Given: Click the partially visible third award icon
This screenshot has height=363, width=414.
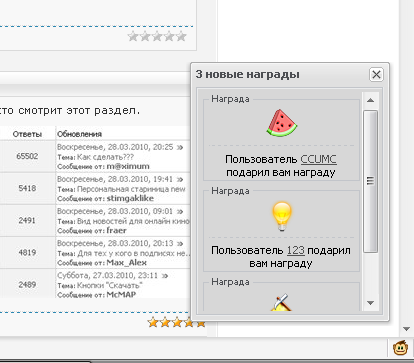Looking at the screenshot, I should (x=281, y=302).
